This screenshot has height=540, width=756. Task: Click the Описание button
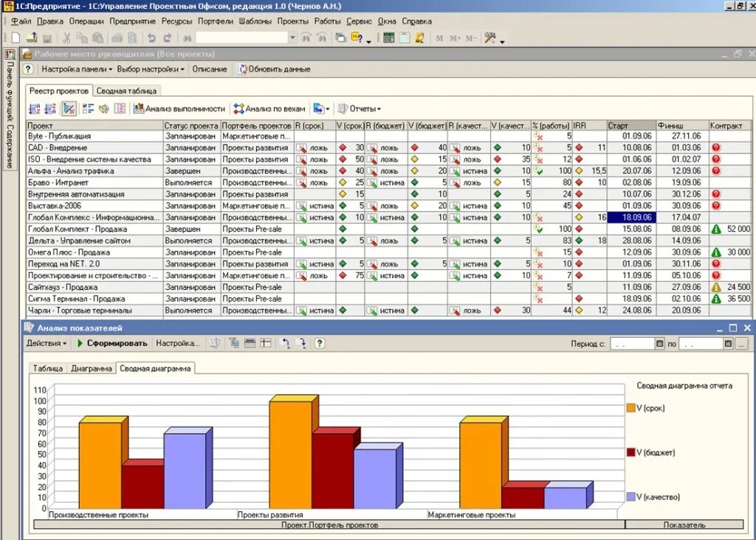point(209,69)
